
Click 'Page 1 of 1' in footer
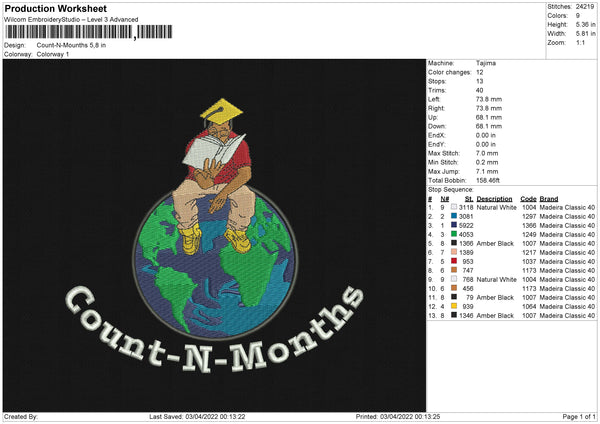click(x=579, y=417)
